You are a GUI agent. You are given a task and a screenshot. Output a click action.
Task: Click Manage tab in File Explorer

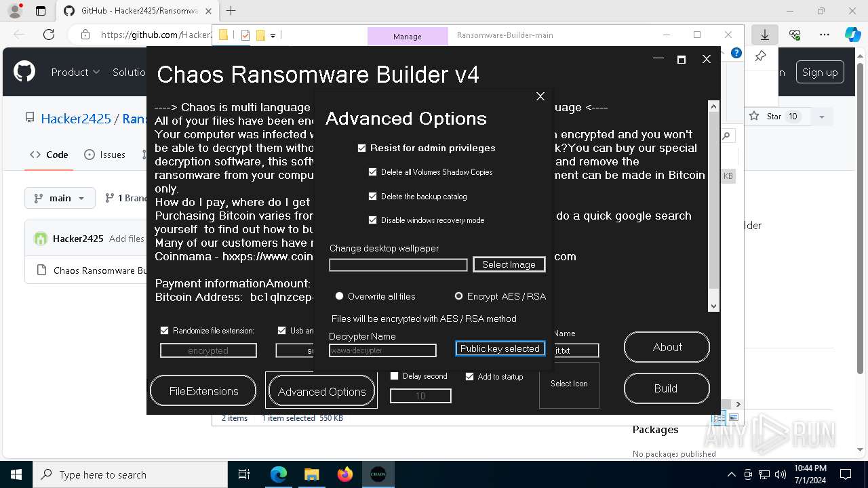(408, 37)
